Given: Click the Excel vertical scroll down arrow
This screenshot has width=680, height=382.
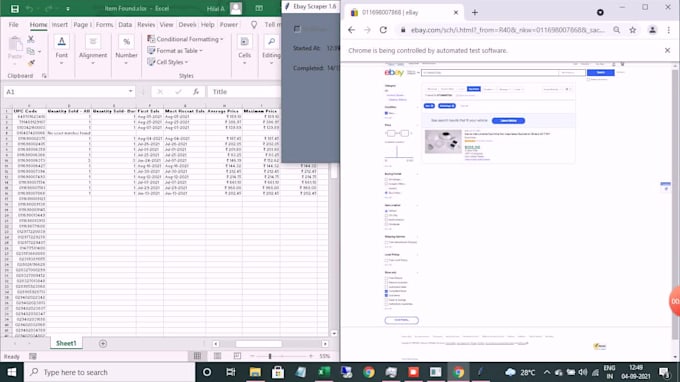Looking at the screenshot, I should [x=334, y=333].
